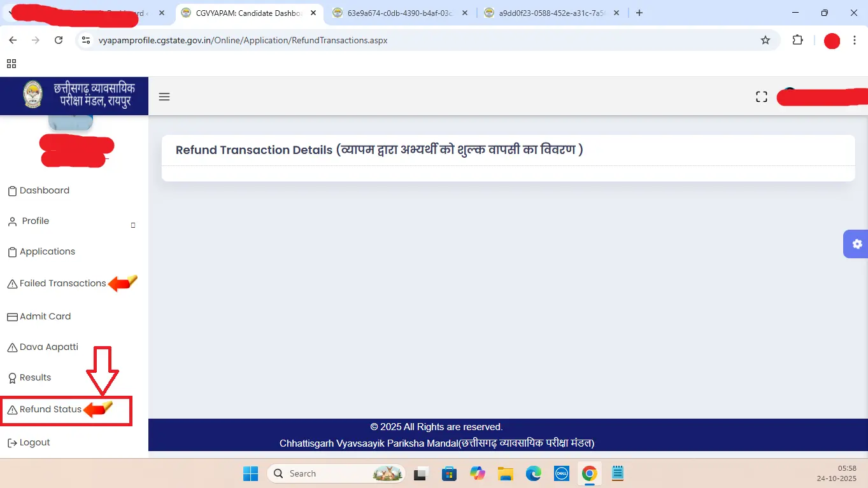Open the Chrome extensions puzzle icon
The width and height of the screenshot is (868, 488).
click(x=797, y=40)
